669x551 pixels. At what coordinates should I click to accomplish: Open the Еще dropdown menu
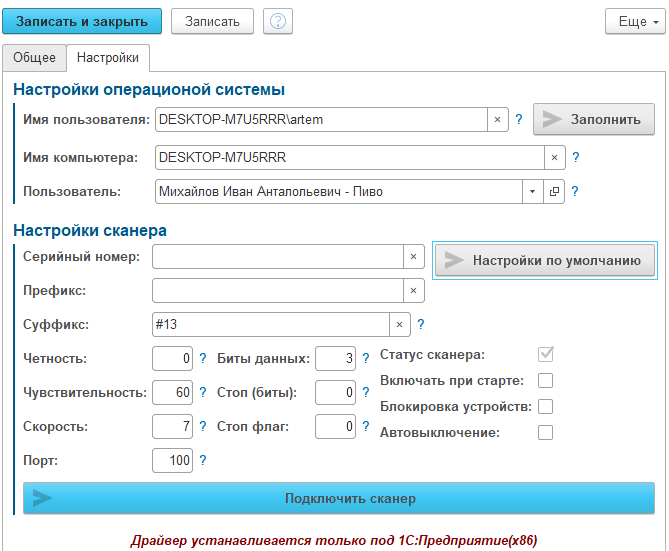tap(634, 21)
